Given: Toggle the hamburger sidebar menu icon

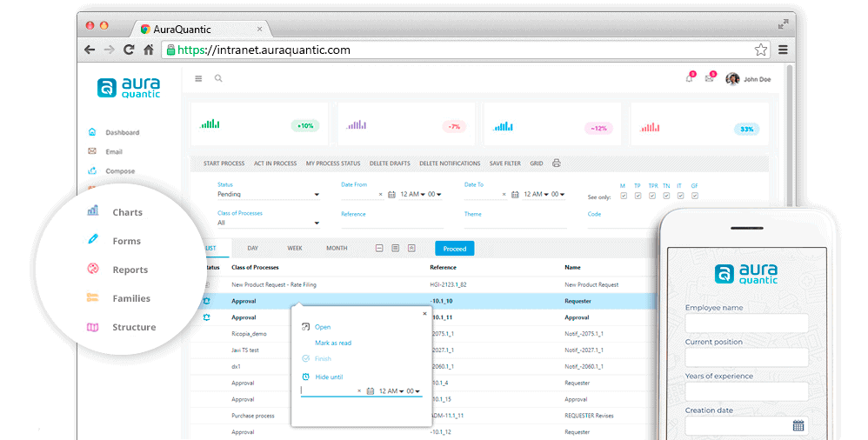Looking at the screenshot, I should click(x=198, y=78).
